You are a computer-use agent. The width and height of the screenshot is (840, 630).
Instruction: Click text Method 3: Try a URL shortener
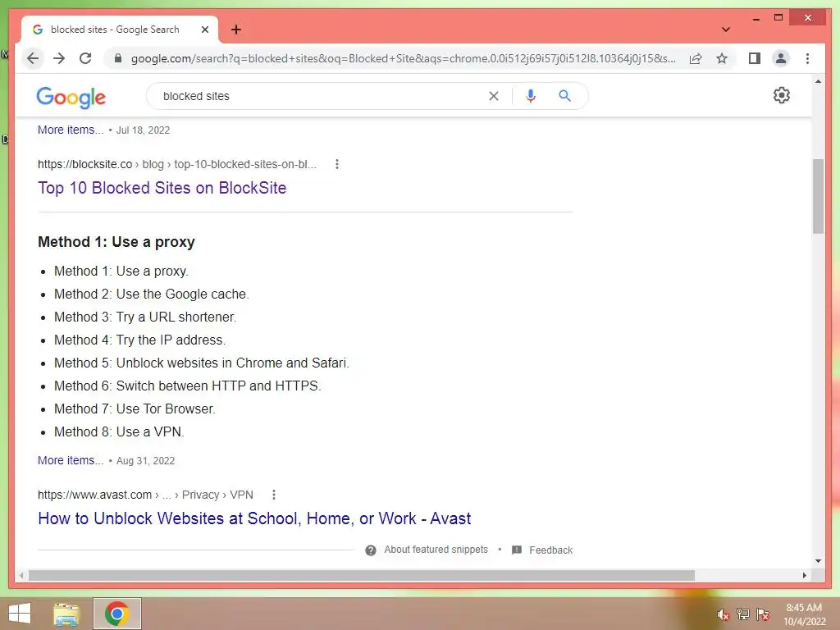coord(145,317)
